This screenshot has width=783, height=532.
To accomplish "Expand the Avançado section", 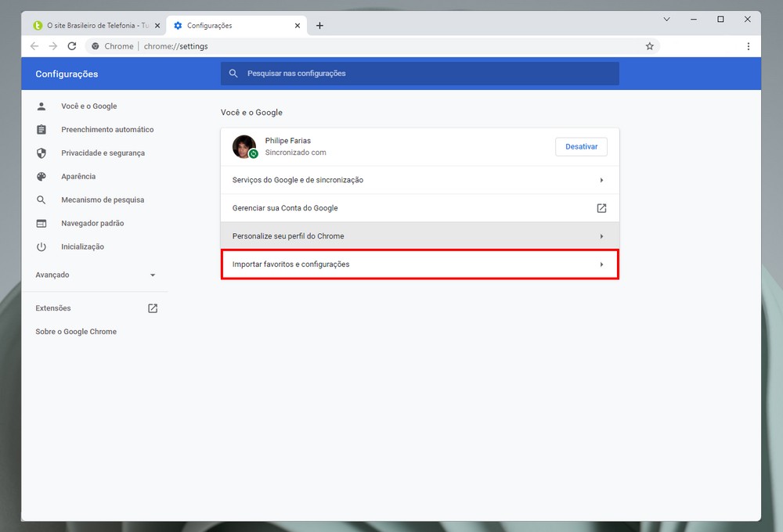I will [152, 275].
